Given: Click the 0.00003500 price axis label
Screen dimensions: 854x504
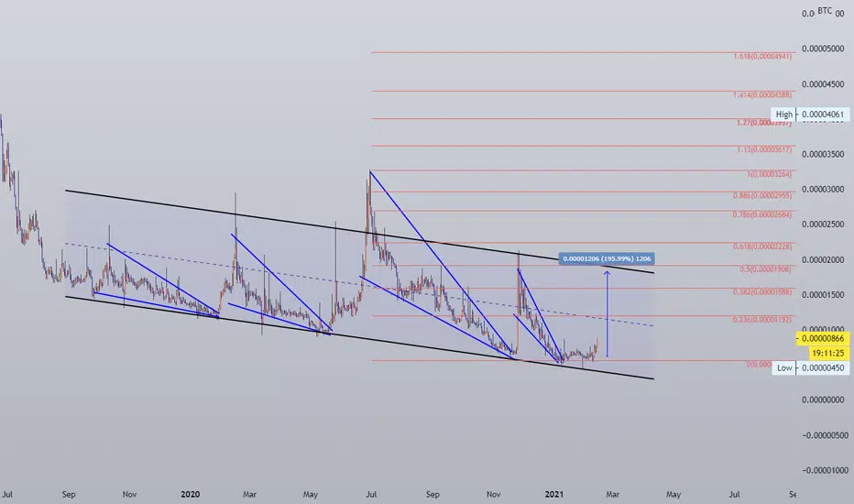Looking at the screenshot, I should coord(823,155).
